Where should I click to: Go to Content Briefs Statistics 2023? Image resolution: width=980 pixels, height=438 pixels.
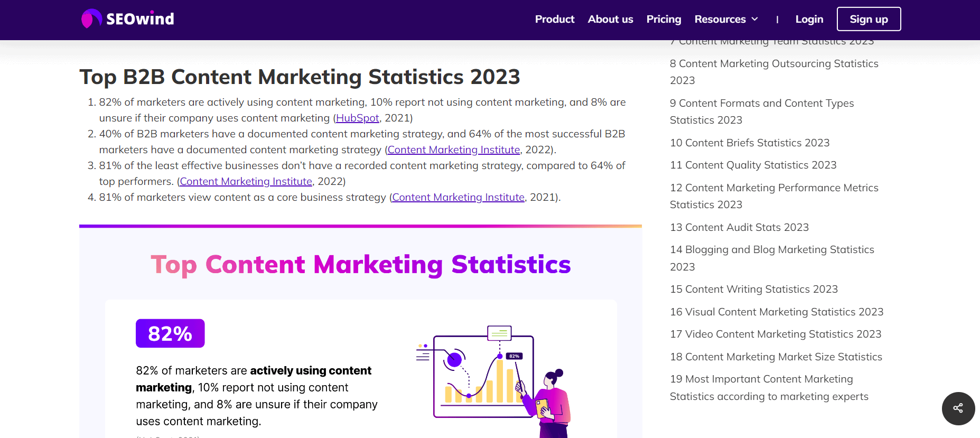click(x=749, y=143)
